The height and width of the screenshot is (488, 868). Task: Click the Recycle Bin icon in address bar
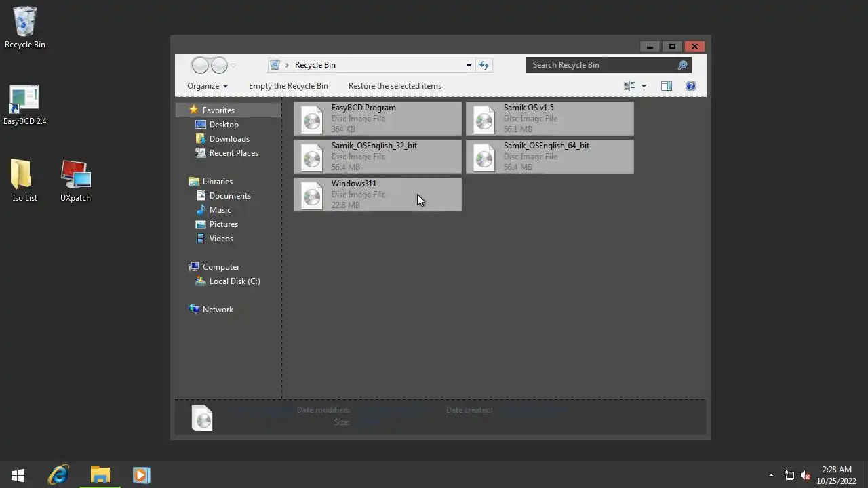[x=275, y=65]
